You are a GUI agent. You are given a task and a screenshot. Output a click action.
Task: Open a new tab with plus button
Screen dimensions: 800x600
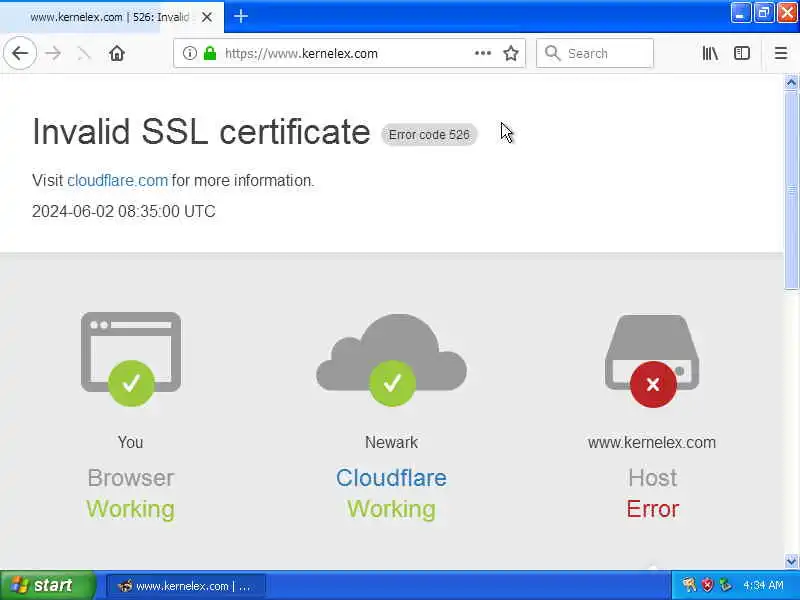coord(241,16)
